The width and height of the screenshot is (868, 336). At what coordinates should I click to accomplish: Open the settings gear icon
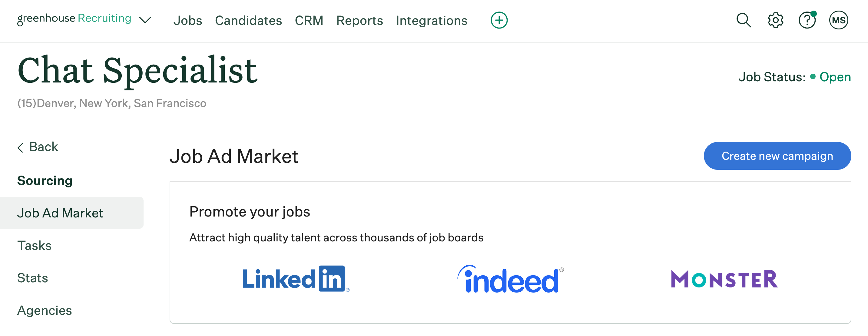coord(775,20)
